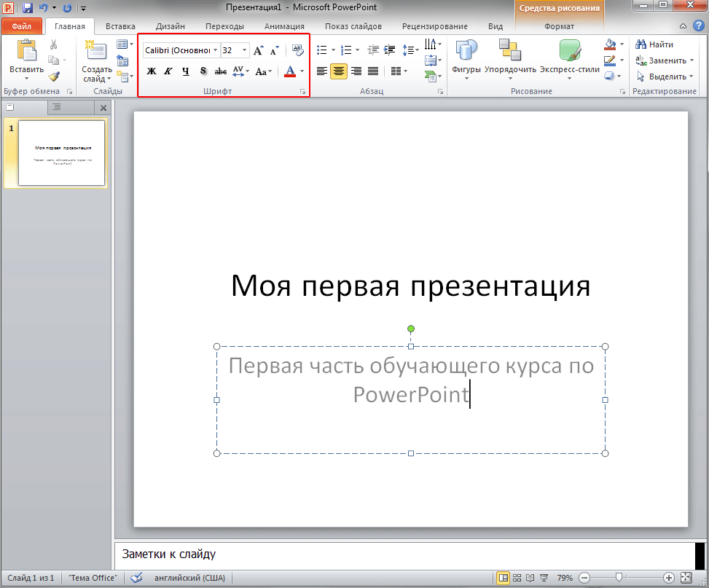Click the Format Painter brush icon

click(54, 77)
